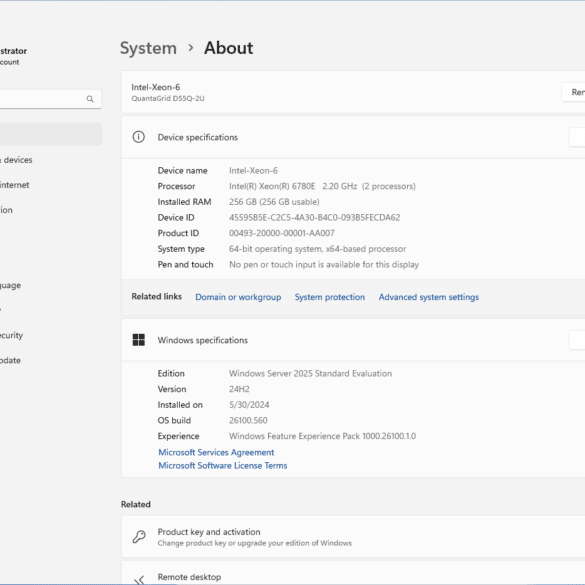Click the Intel-Xeon-6 PC name header
585x585 pixels.
[x=156, y=87]
